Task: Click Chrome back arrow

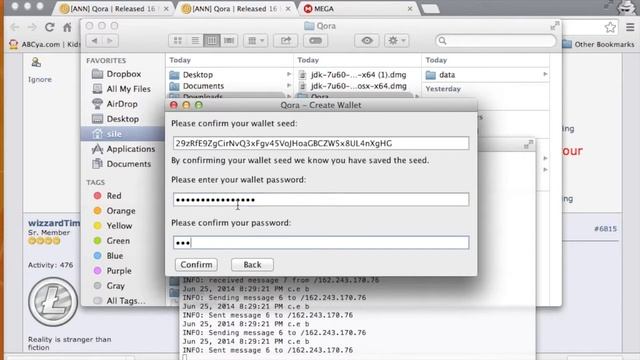Action: pos(15,27)
